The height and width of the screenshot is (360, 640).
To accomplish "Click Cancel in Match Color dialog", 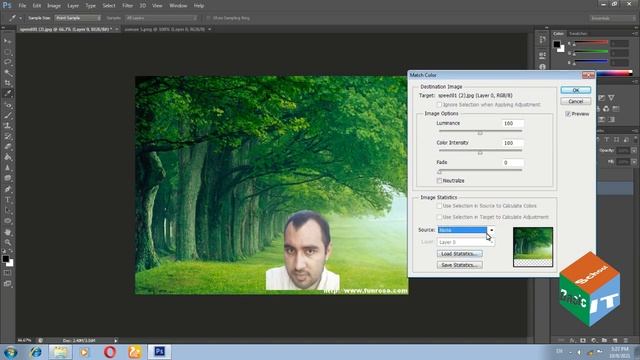I will [576, 101].
